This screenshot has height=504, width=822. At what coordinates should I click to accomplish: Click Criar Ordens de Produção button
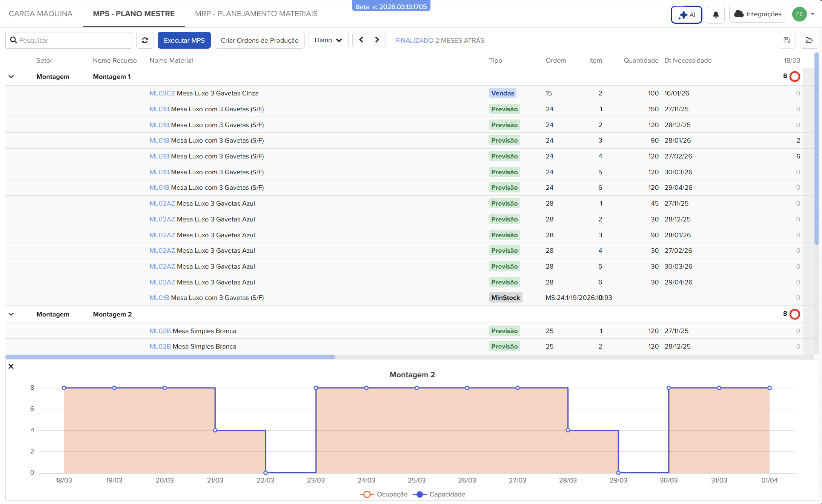click(260, 40)
